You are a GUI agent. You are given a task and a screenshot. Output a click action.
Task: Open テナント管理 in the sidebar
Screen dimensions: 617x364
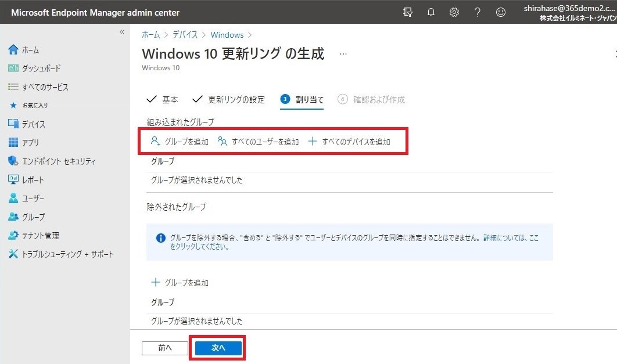(41, 236)
